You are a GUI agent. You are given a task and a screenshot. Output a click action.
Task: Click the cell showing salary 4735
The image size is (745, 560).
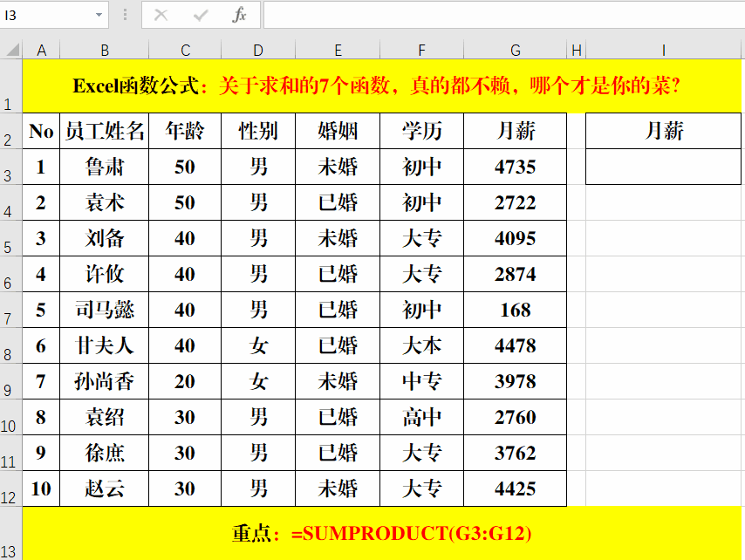[515, 166]
